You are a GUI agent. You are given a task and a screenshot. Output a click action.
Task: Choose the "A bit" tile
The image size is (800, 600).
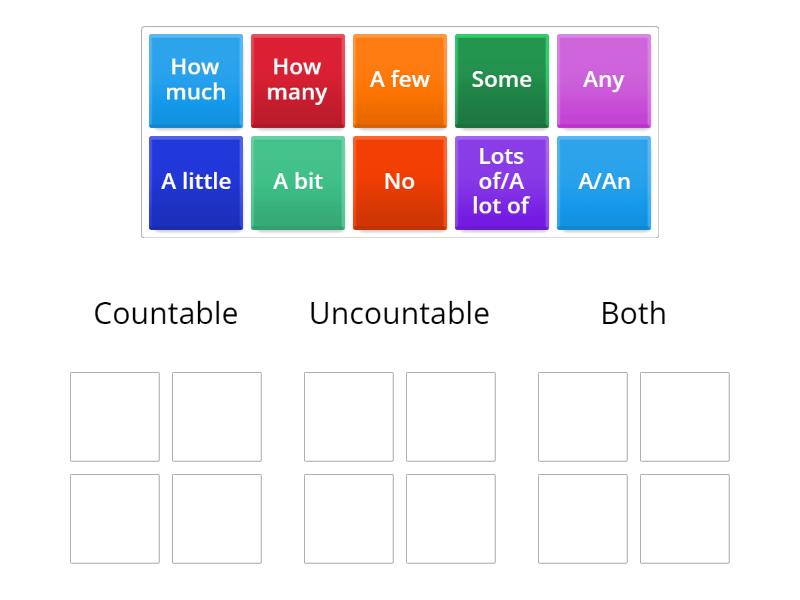pos(297,182)
